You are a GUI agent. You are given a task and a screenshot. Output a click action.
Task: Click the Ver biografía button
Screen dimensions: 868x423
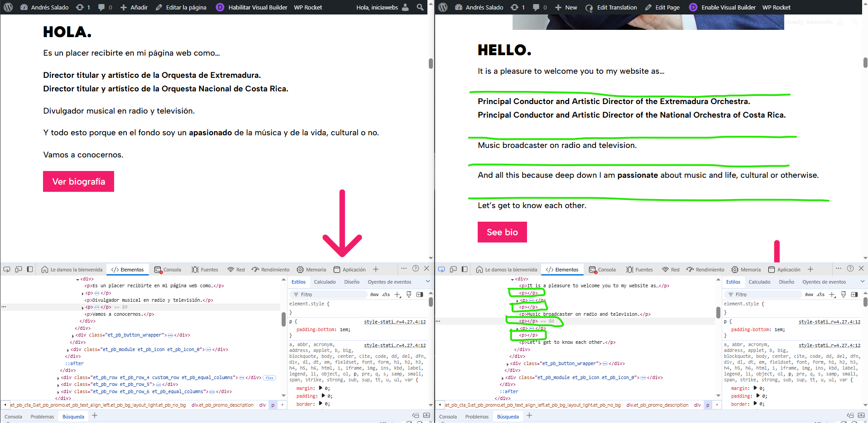[78, 181]
